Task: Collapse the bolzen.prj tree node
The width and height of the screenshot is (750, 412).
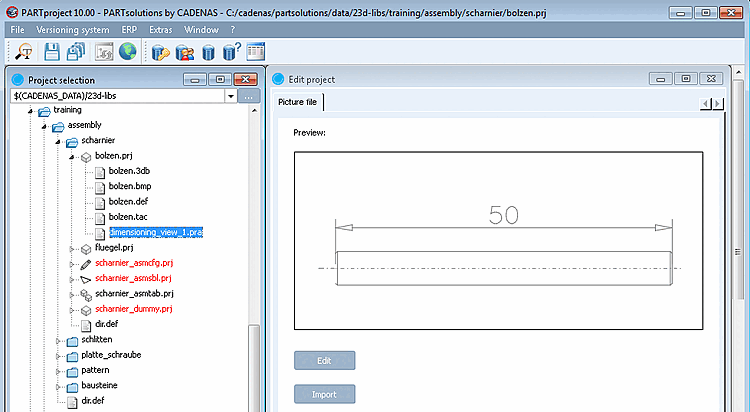Action: (71, 156)
